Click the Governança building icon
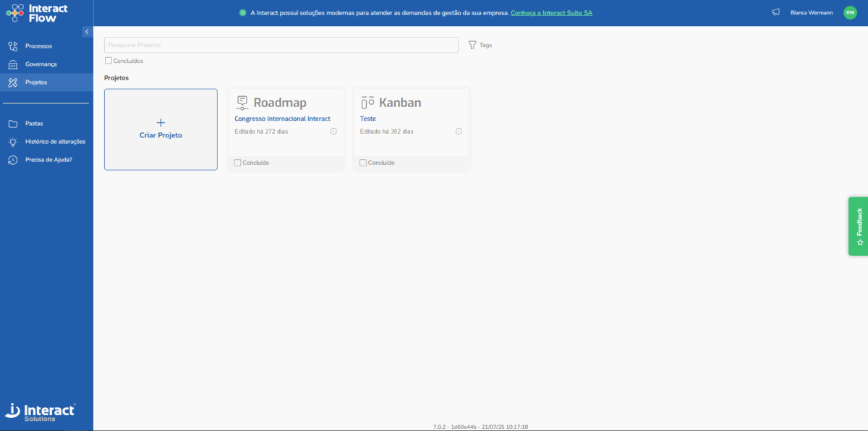 12,64
